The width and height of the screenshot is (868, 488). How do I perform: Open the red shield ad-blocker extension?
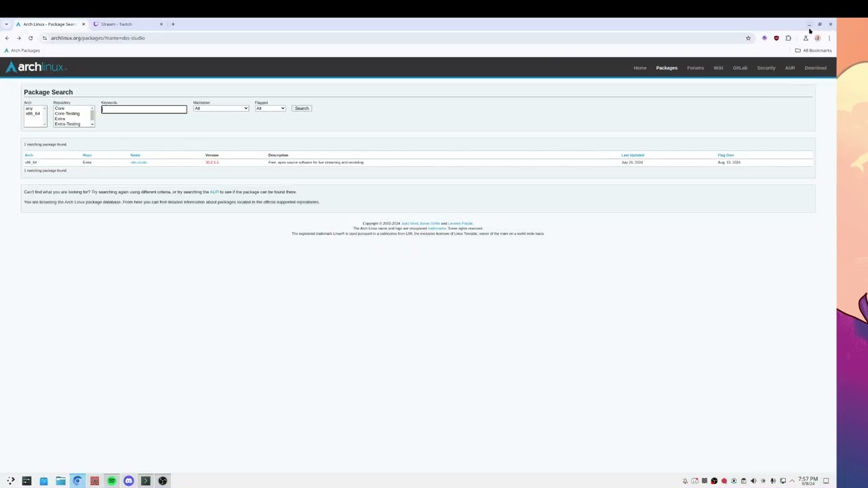coord(776,38)
